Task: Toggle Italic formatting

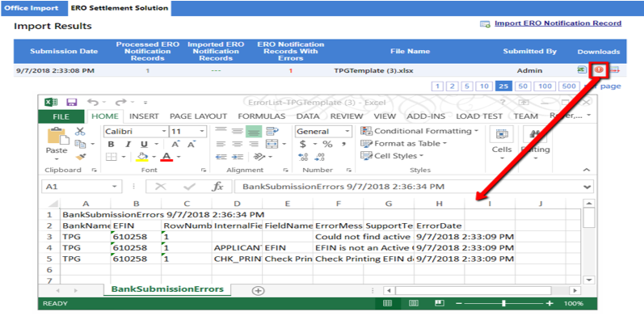Action: (128, 144)
